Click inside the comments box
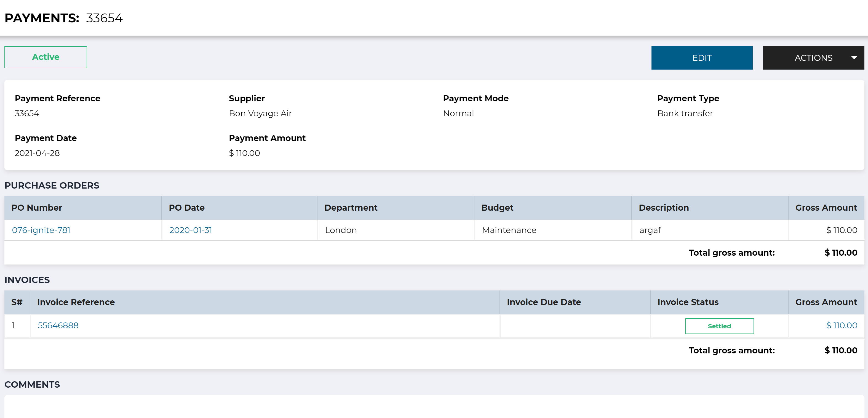 [x=434, y=406]
